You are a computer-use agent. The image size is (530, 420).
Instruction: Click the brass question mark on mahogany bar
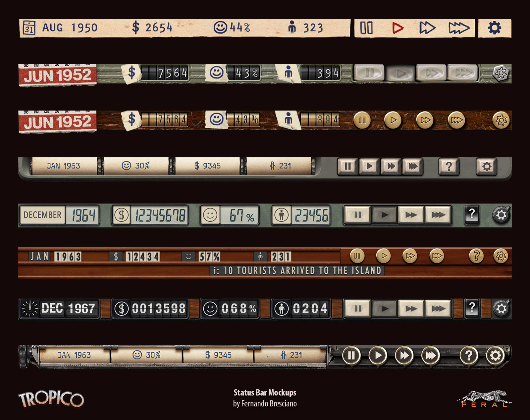(x=476, y=256)
